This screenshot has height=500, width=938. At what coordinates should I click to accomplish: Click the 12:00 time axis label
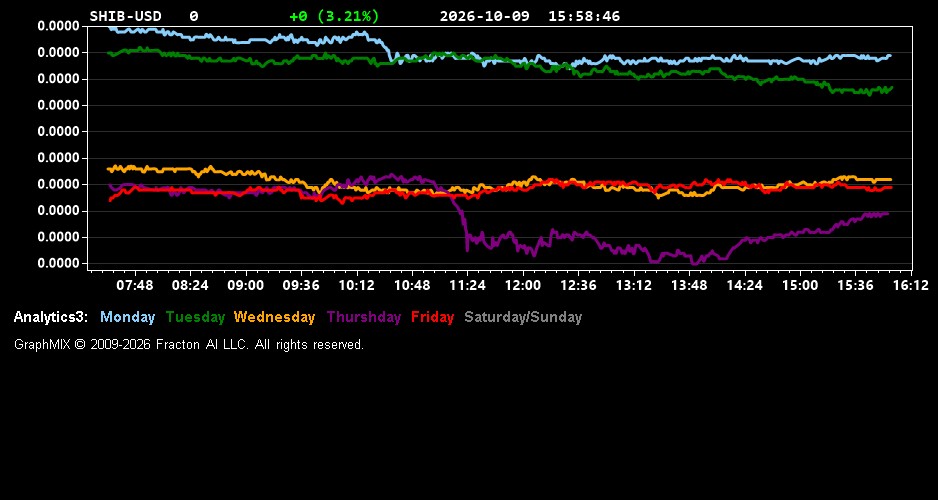[x=523, y=285]
